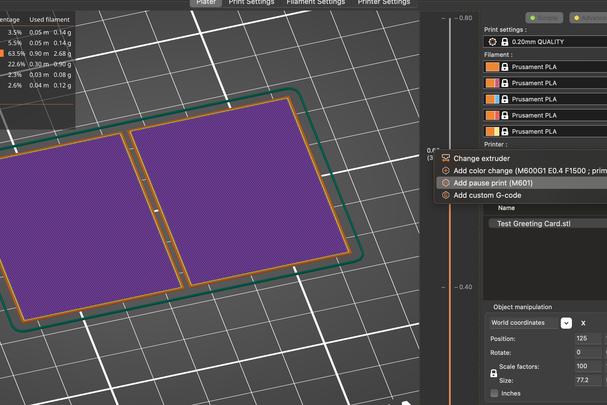Open the first Prusament PLA filament dropdown
The image size is (607, 405).
click(x=545, y=67)
